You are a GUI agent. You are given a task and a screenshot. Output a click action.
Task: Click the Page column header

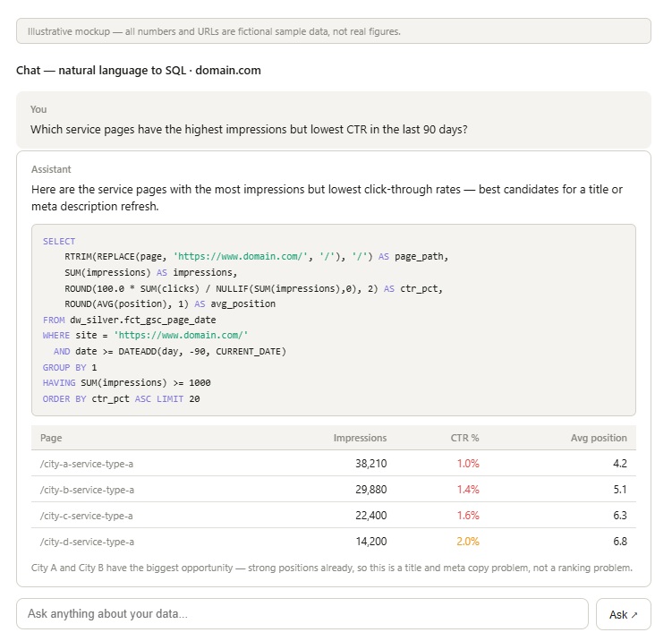click(51, 438)
